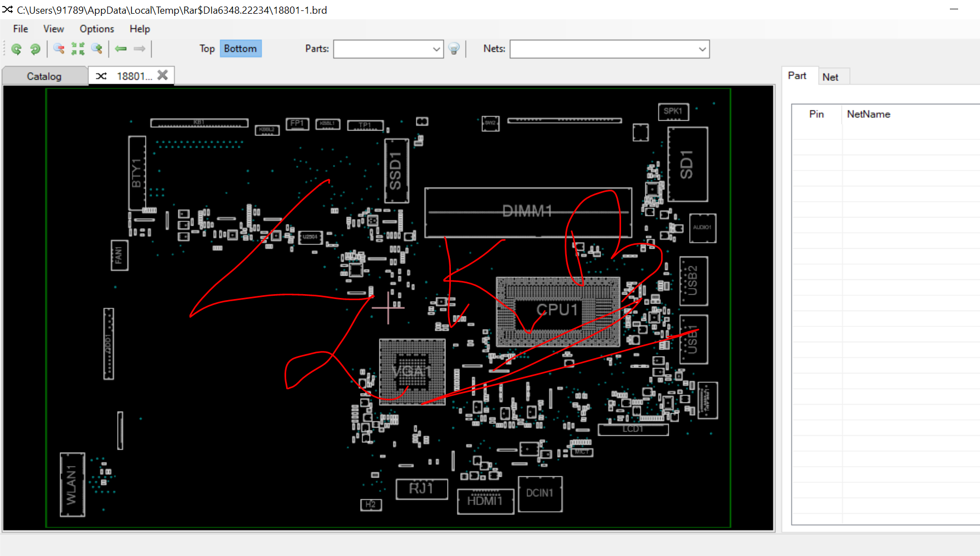Fit board to window with green arrows icon
Image resolution: width=980 pixels, height=556 pixels.
pyautogui.click(x=78, y=49)
